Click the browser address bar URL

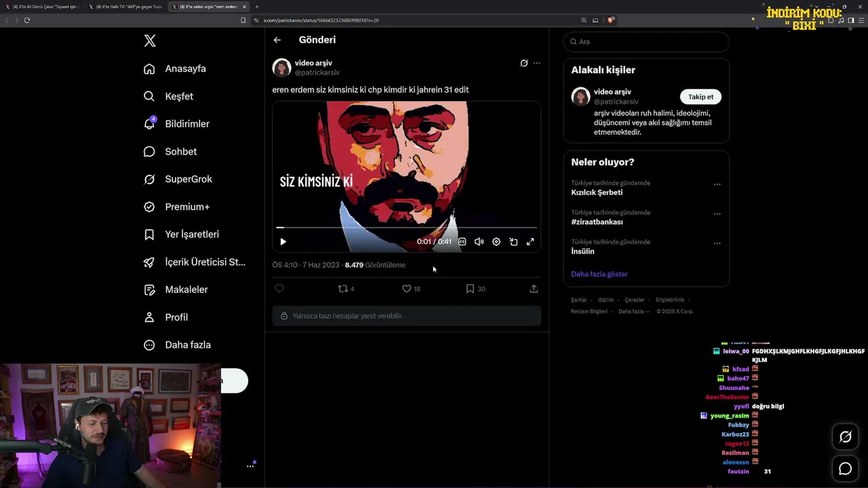point(321,20)
